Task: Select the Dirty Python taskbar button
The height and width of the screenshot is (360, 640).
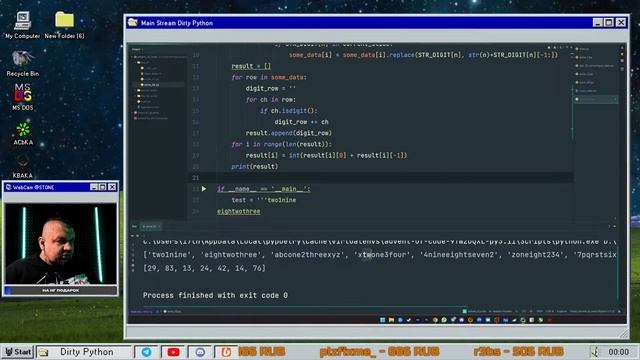Action: coord(83,352)
